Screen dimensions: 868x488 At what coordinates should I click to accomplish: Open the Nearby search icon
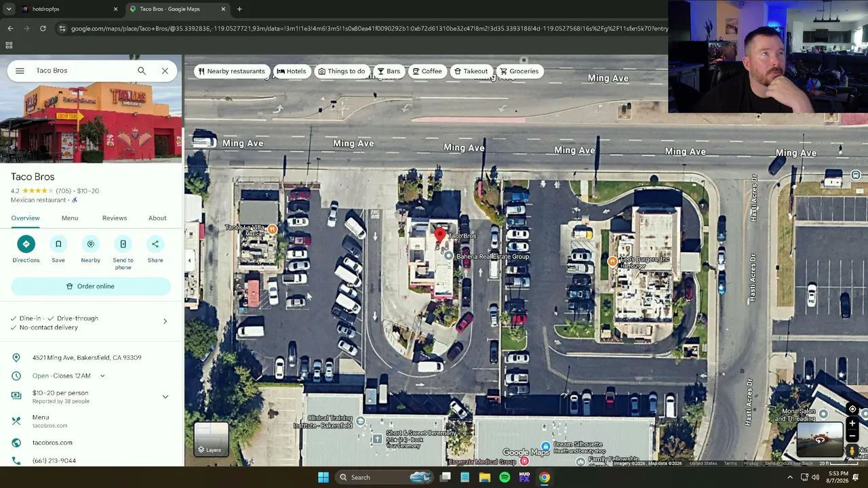[x=91, y=244]
